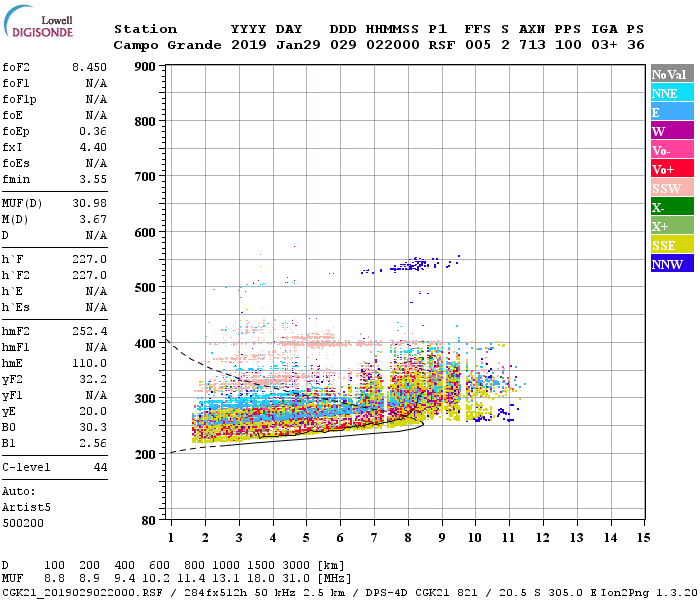Click the PS value 36
Screen dimensions: 700x600
[635, 45]
